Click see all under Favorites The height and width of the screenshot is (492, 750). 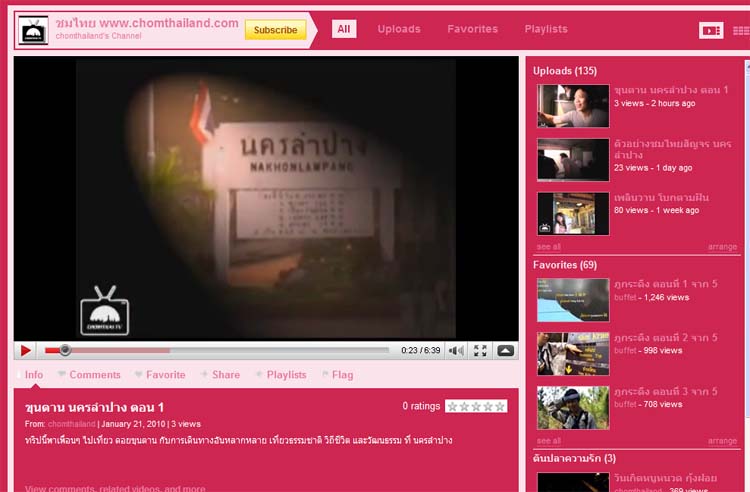click(548, 440)
